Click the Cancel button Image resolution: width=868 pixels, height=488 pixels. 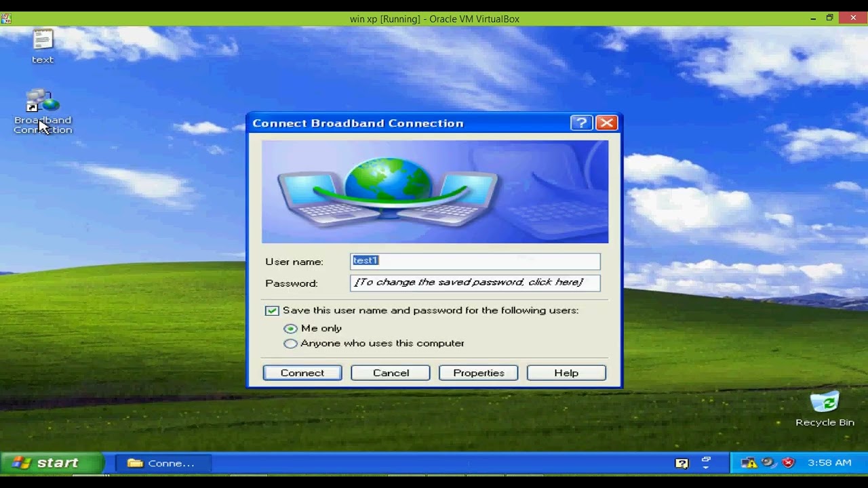coord(391,373)
